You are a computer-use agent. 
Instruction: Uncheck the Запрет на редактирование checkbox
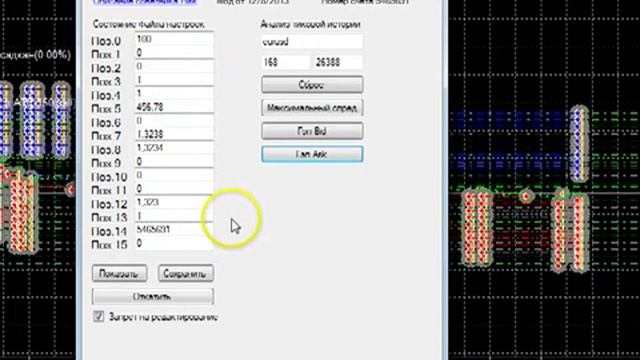tap(98, 316)
